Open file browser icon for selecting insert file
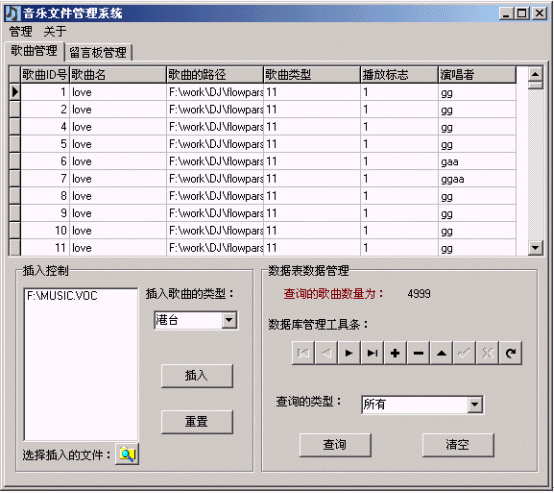The image size is (554, 493). 127,454
